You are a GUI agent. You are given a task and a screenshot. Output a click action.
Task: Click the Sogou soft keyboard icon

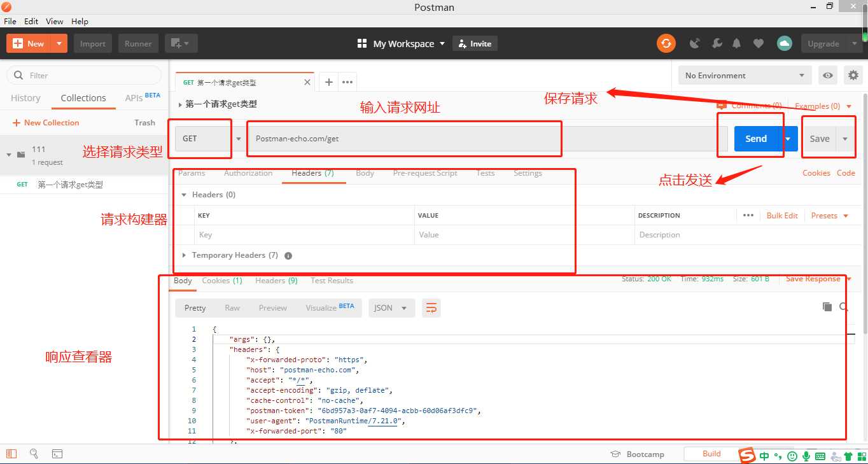tap(820, 456)
